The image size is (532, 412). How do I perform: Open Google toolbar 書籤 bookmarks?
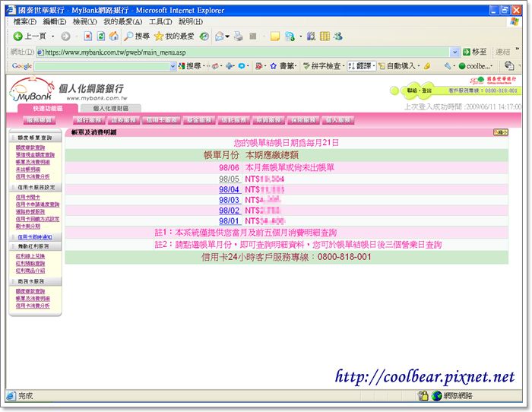pos(283,66)
